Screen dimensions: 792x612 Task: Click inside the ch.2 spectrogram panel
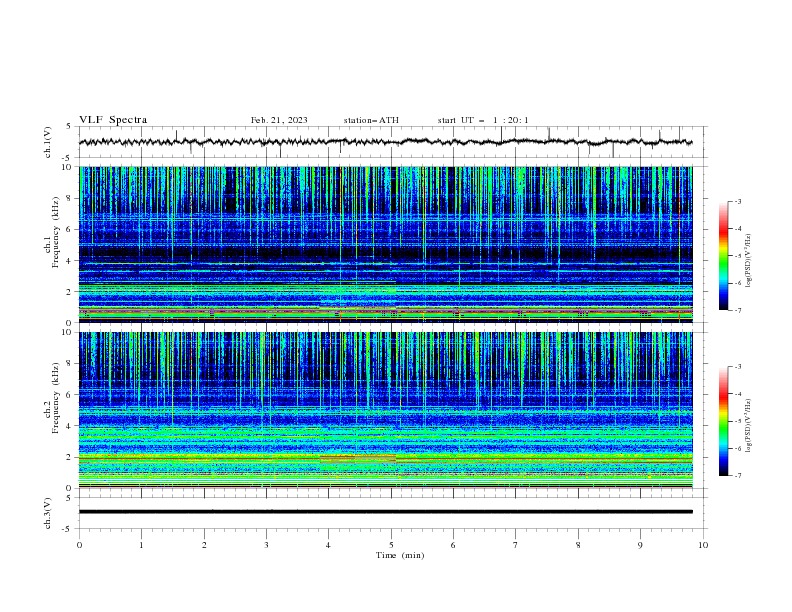385,410
